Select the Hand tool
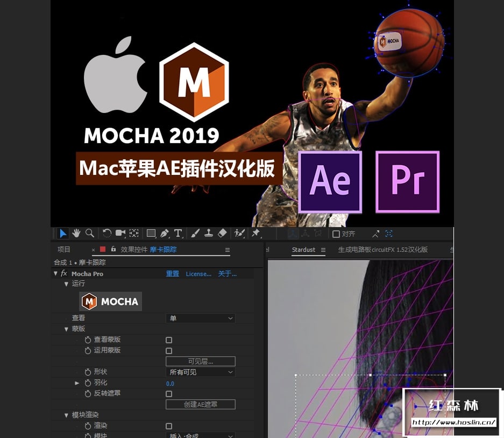The width and height of the screenshot is (504, 438). 76,233
